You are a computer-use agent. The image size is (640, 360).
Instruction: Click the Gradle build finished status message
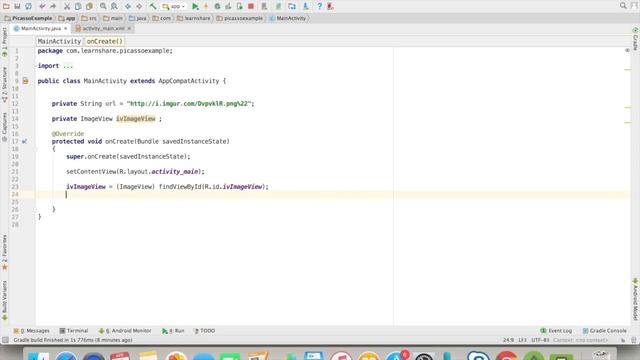click(x=73, y=340)
